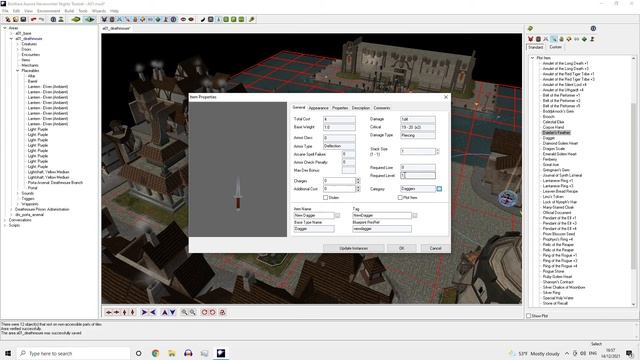Click the key icon in main toolbar
Viewport: 640px width, 360px height.
pos(251,19)
